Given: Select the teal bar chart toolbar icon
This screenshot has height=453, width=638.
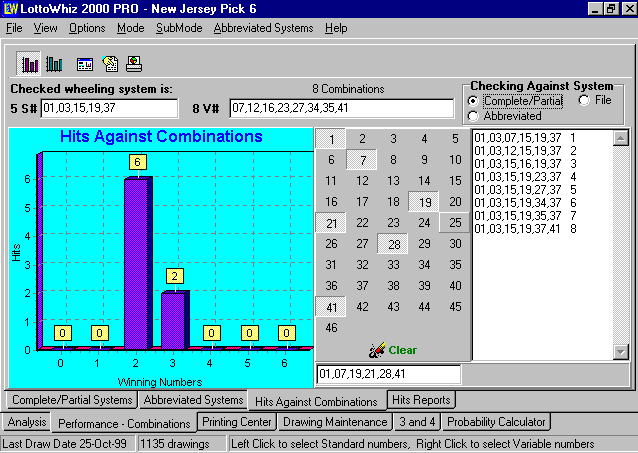Looking at the screenshot, I should 54,64.
